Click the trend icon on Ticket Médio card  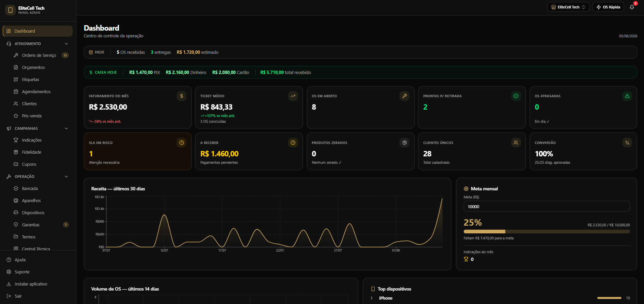(293, 96)
